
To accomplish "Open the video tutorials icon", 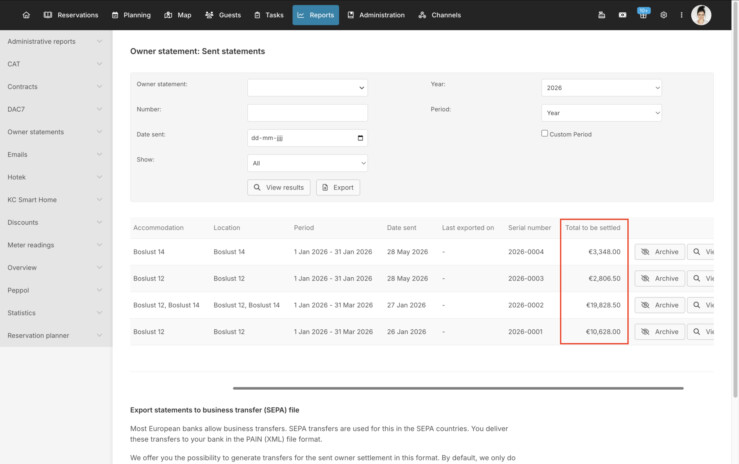I will tap(622, 15).
